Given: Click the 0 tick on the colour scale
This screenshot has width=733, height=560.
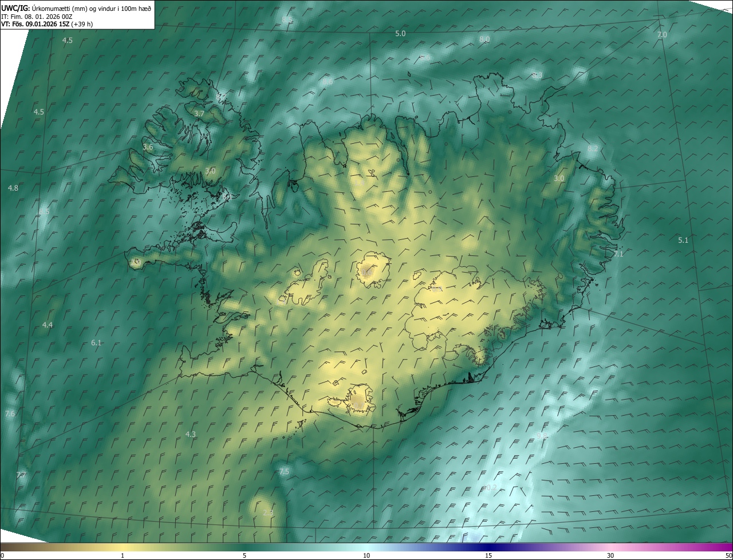Looking at the screenshot, I should pyautogui.click(x=2, y=555).
